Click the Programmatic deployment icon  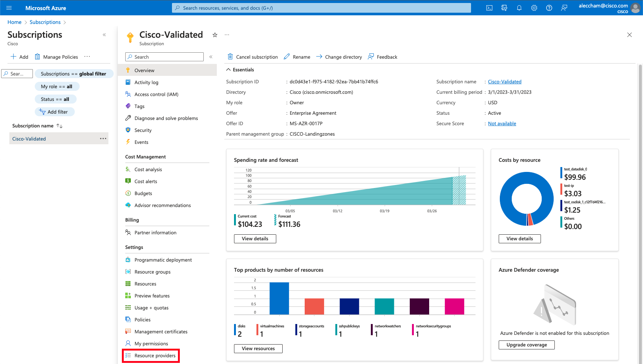[128, 260]
